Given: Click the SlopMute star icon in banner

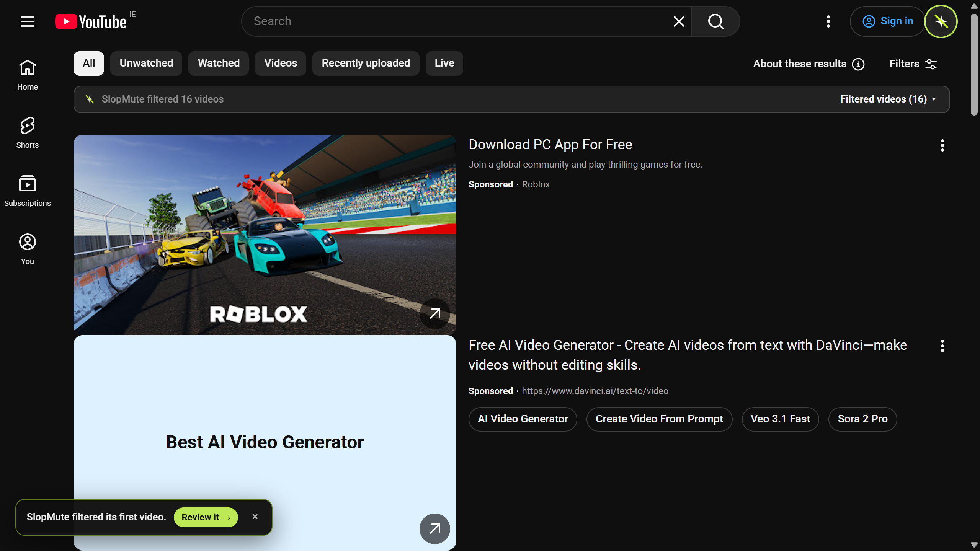Looking at the screenshot, I should pos(90,99).
